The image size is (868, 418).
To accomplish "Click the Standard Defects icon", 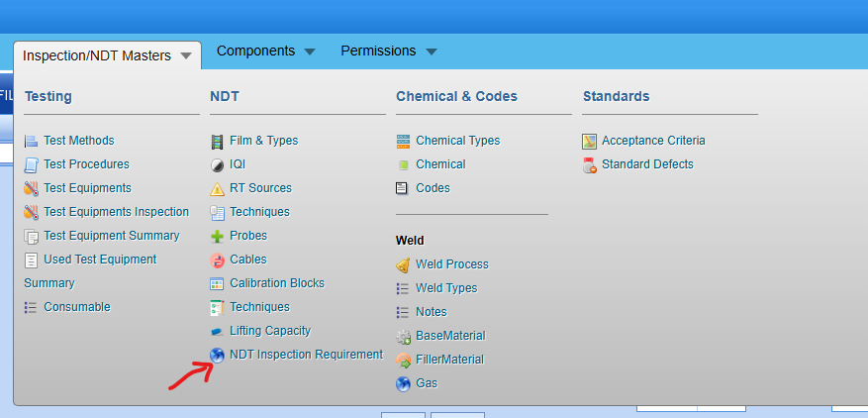I will point(590,164).
